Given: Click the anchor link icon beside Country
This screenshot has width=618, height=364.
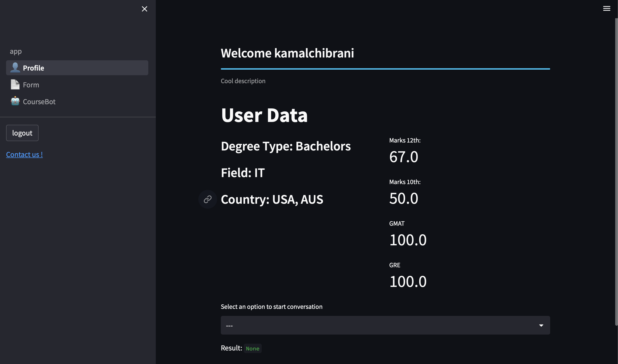Looking at the screenshot, I should tap(207, 199).
